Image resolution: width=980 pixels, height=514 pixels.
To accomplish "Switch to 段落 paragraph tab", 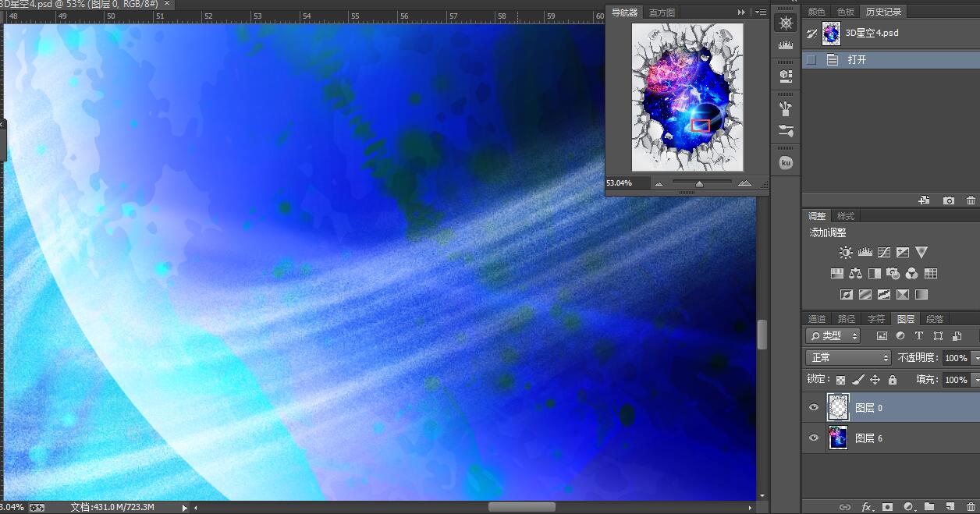I will click(934, 318).
